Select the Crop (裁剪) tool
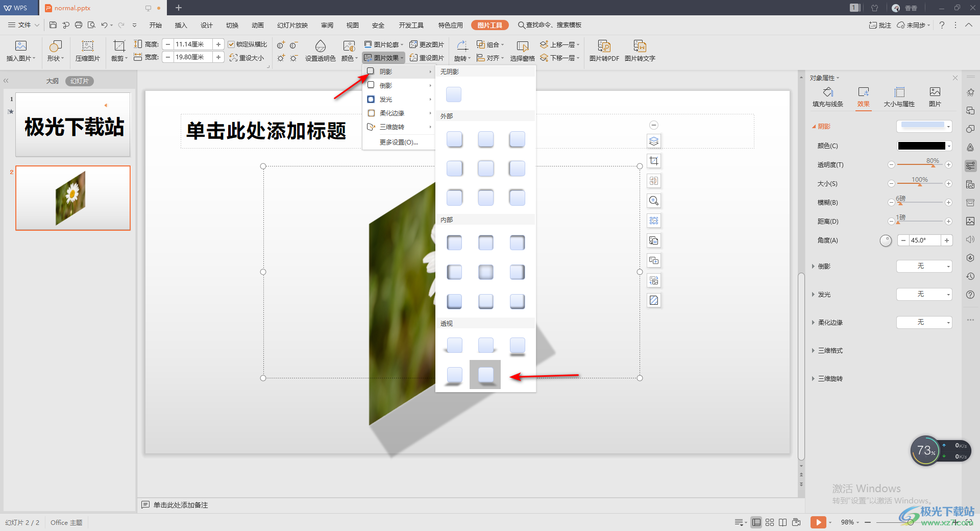 click(119, 46)
